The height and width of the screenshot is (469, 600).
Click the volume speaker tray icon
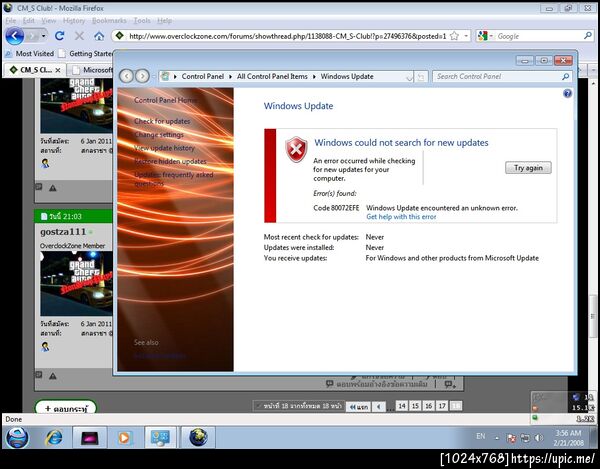(539, 438)
